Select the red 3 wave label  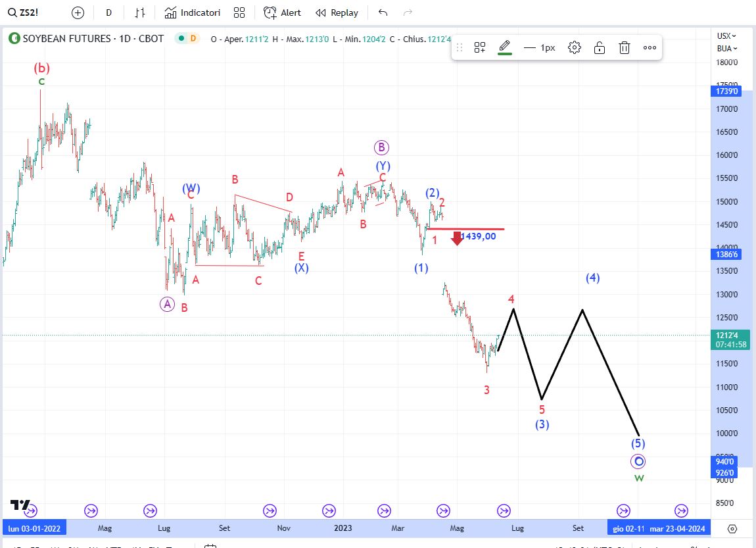tap(486, 389)
